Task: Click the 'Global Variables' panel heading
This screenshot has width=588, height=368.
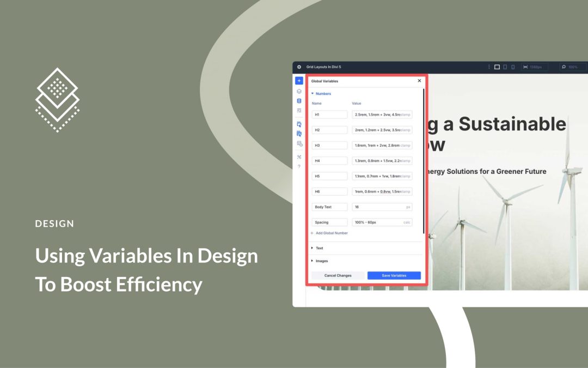Action: [x=324, y=81]
